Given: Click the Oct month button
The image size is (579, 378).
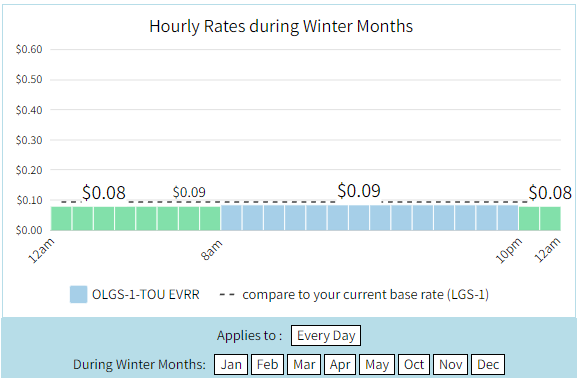Looking at the screenshot, I should [414, 364].
